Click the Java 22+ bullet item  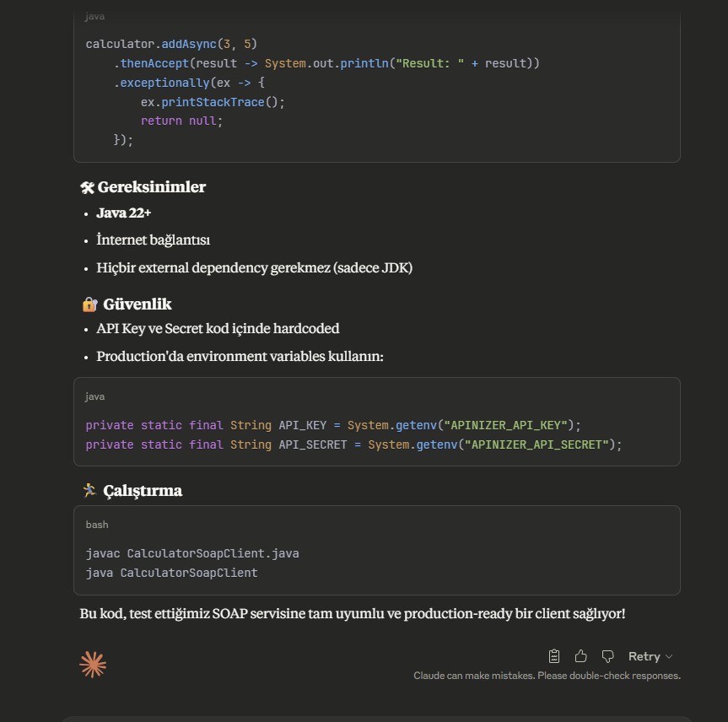coord(124,213)
